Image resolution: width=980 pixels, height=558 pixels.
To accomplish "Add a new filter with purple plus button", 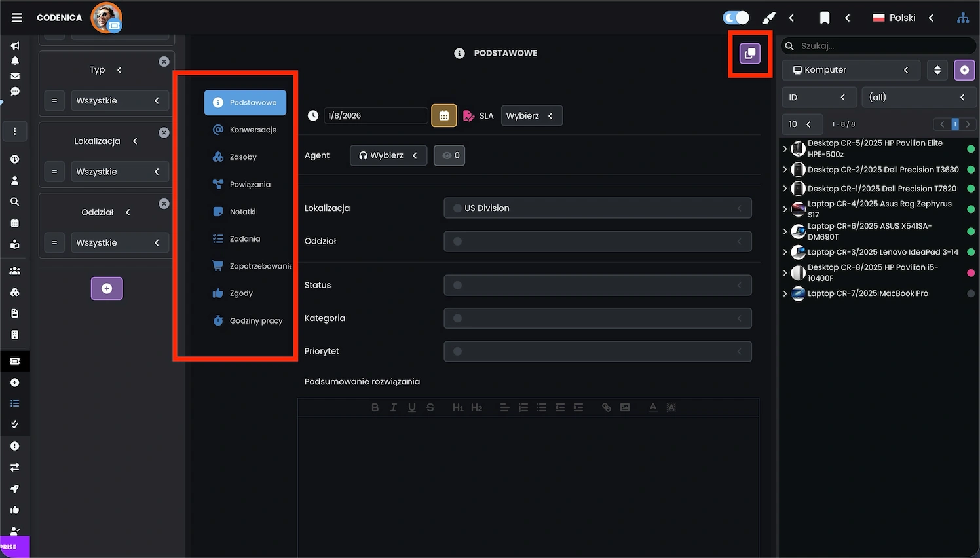I will click(x=107, y=289).
